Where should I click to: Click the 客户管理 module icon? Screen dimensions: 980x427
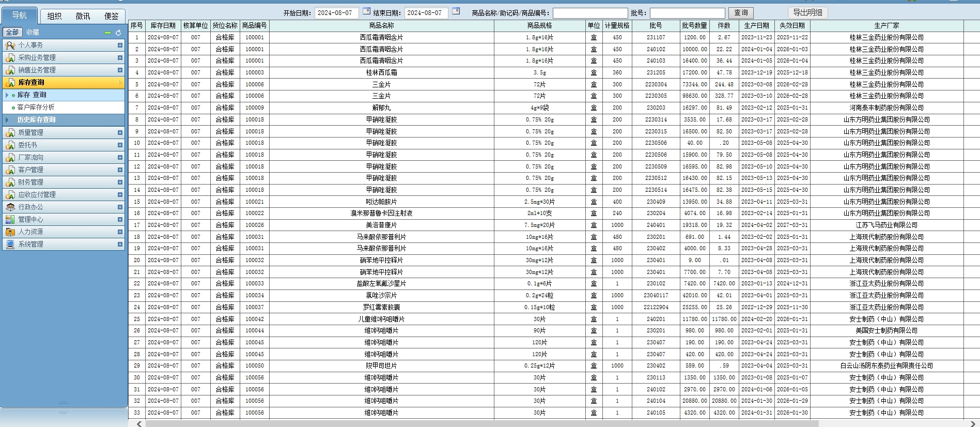10,170
